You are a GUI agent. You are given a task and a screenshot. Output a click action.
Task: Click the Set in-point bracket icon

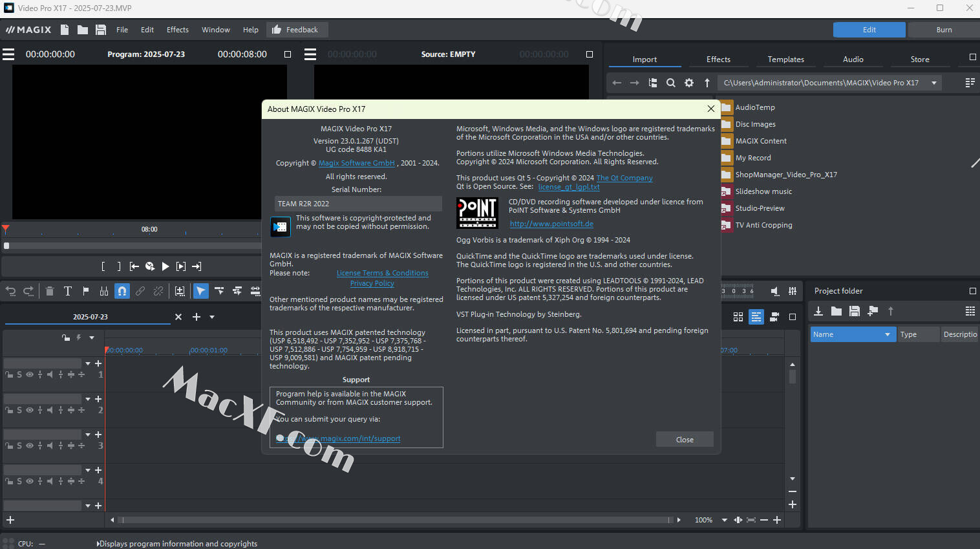pos(103,266)
